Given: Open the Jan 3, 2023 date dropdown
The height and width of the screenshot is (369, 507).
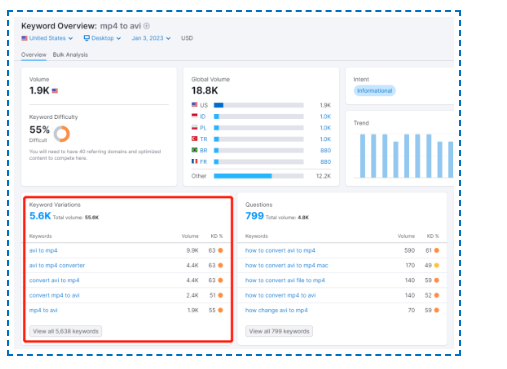Looking at the screenshot, I should [x=151, y=38].
